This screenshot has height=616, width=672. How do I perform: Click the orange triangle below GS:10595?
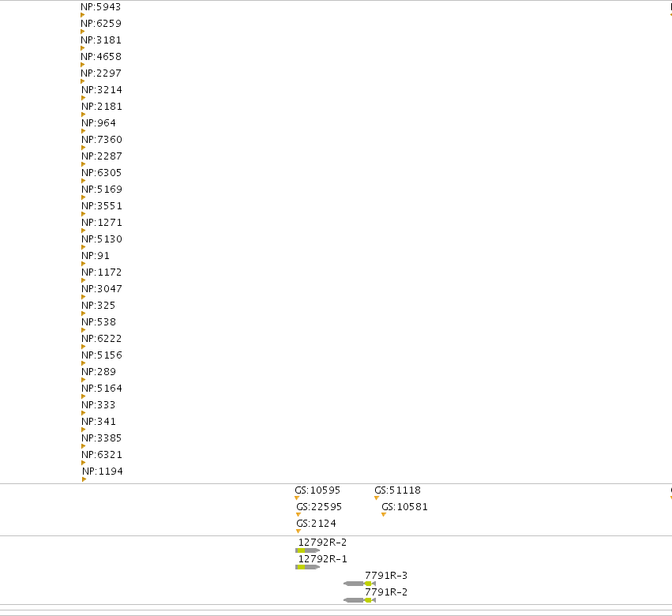click(297, 498)
